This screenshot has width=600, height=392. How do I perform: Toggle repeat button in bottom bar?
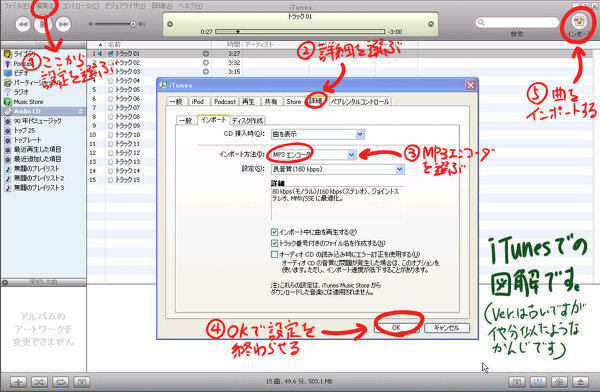click(x=60, y=382)
